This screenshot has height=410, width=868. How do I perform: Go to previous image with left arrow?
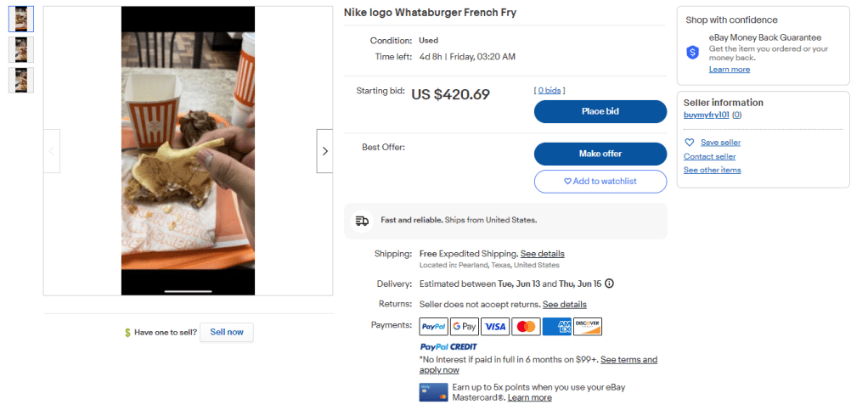coord(52,151)
